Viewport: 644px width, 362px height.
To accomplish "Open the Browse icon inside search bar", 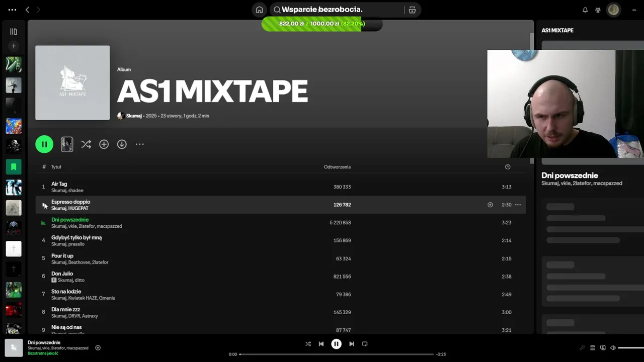I will pyautogui.click(x=412, y=10).
